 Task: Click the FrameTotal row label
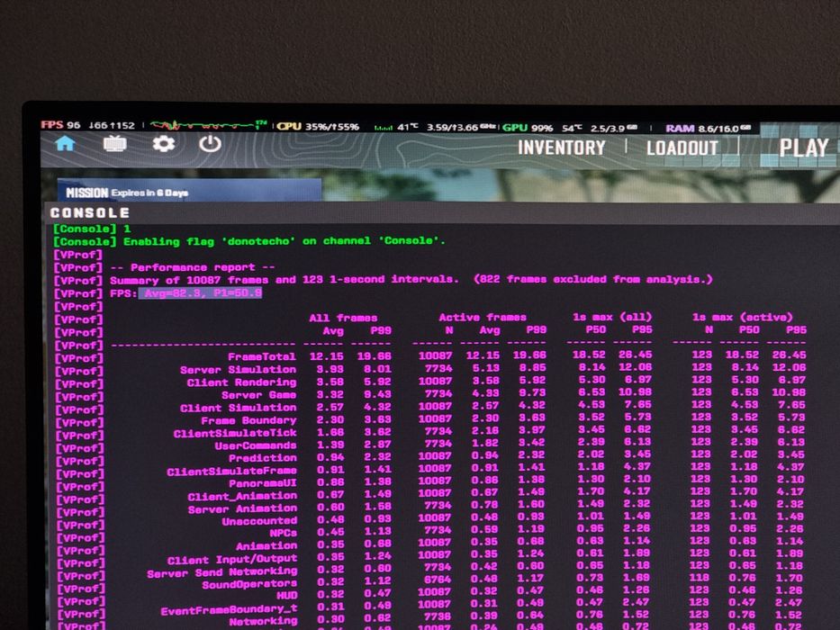261,356
